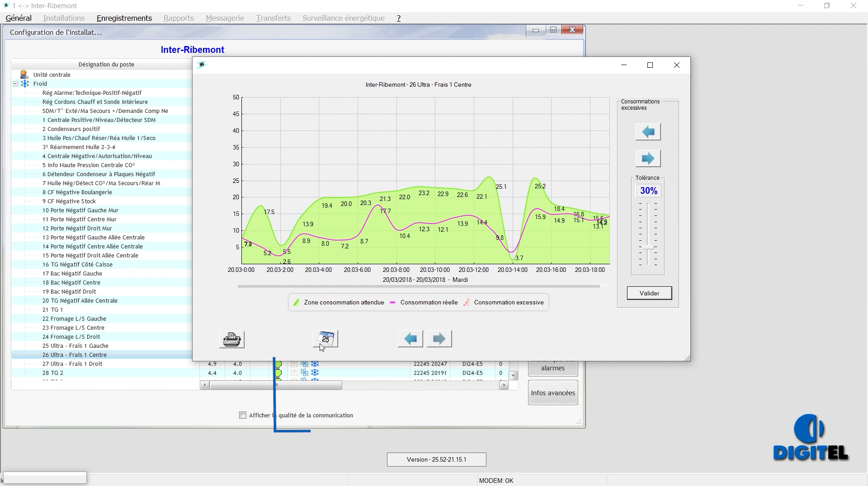Show previous excessive consumption arrow
This screenshot has height=486, width=868.
pos(648,132)
